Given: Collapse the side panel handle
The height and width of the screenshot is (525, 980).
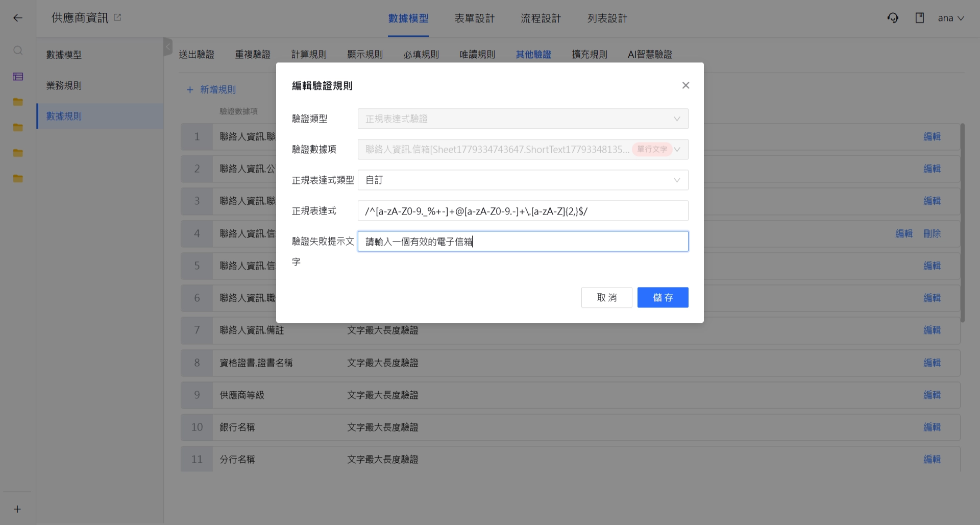Looking at the screenshot, I should (168, 46).
